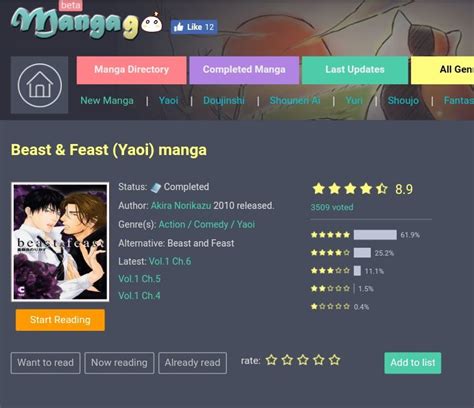Rate the manga four stars
The height and width of the screenshot is (408, 474).
(319, 360)
